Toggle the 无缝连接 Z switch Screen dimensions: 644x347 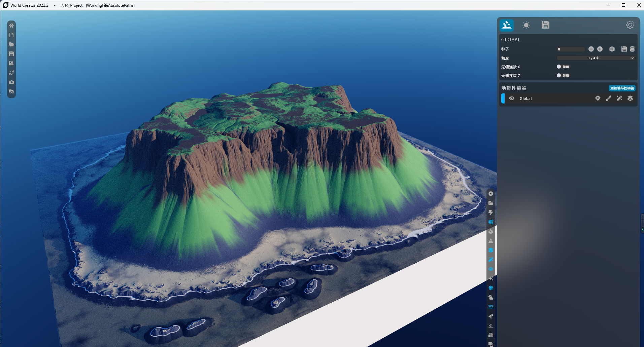[x=559, y=75]
